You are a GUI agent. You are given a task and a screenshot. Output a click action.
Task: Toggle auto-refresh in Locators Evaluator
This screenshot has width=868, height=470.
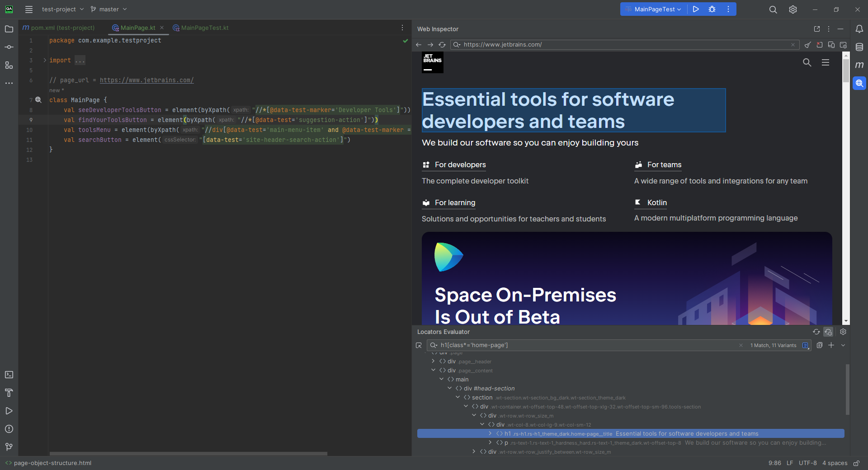pyautogui.click(x=828, y=332)
